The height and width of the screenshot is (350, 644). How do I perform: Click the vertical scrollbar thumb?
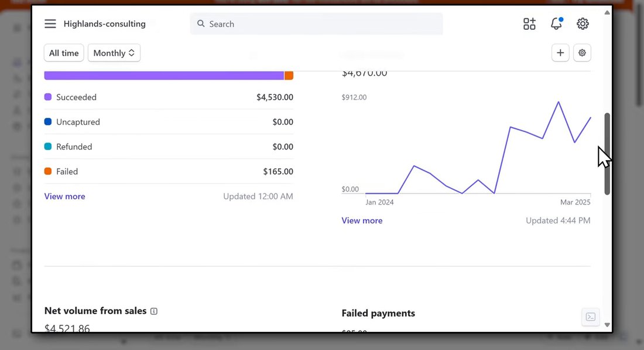coord(607,154)
